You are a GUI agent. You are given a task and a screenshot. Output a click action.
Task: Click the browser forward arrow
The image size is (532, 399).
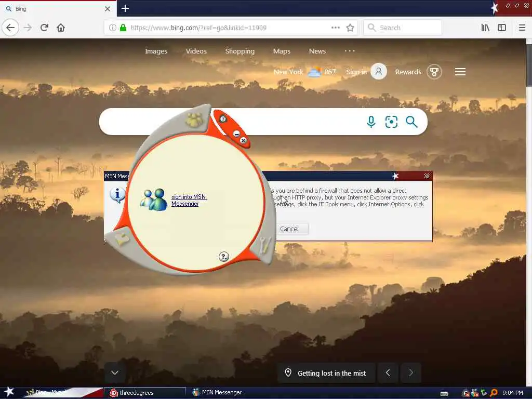pyautogui.click(x=28, y=28)
